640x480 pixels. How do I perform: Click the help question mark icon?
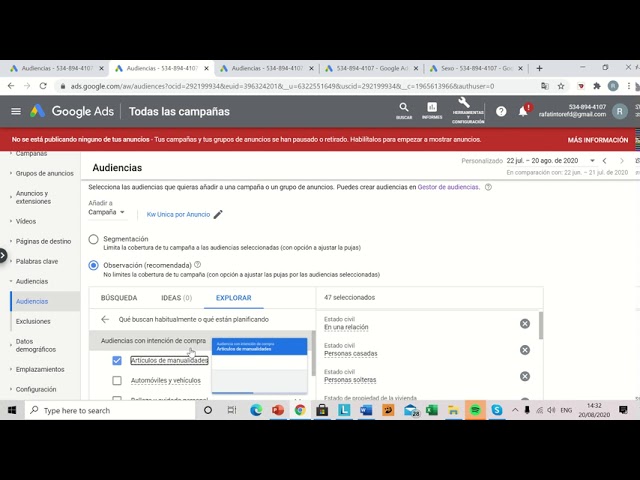(501, 111)
